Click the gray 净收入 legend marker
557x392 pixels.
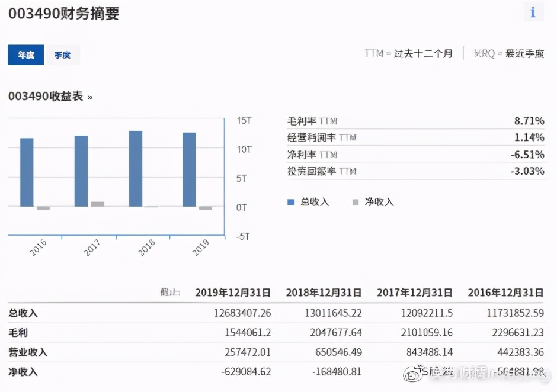[354, 202]
